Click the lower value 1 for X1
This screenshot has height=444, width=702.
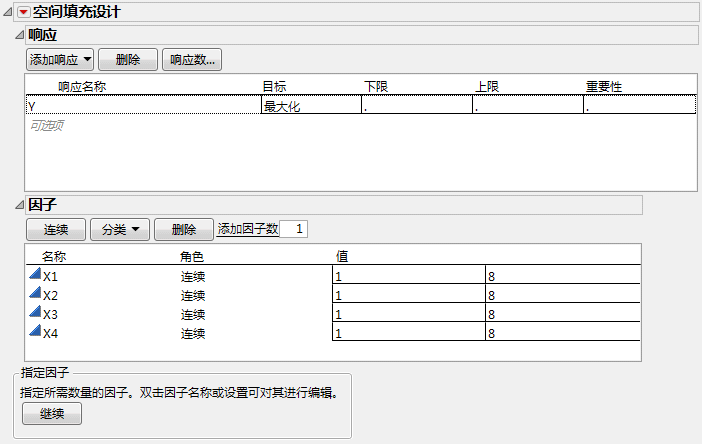coord(409,275)
